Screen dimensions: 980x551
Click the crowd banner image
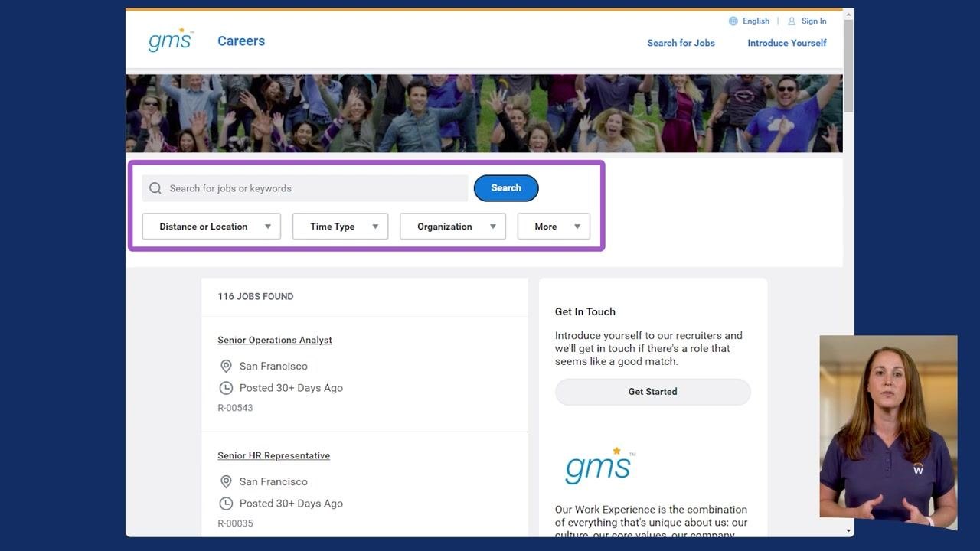tap(484, 113)
